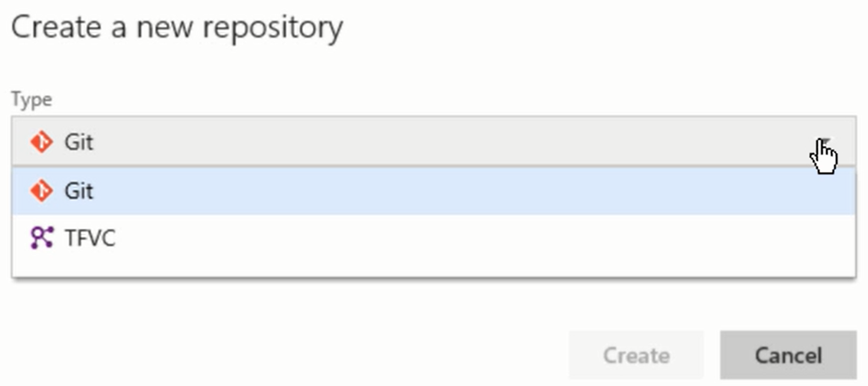Click the purple TFVC branch icon
This screenshot has height=386, width=868.
point(42,238)
